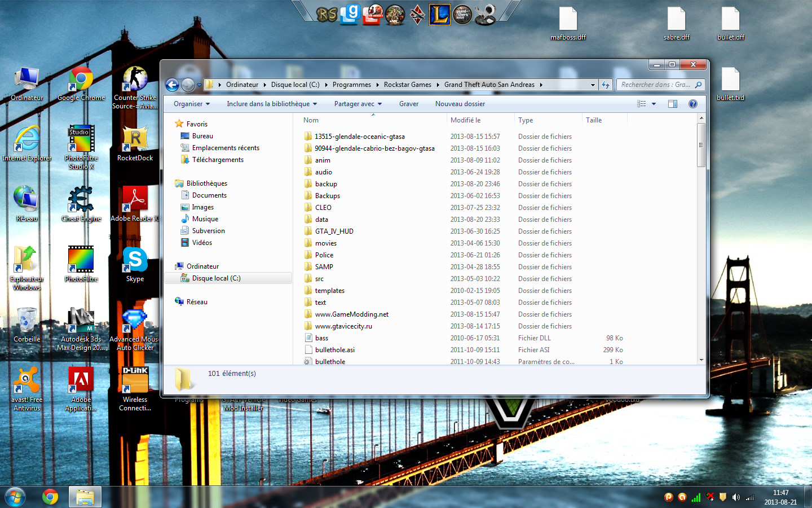Expand arrow after Programmes breadcrumb

377,85
